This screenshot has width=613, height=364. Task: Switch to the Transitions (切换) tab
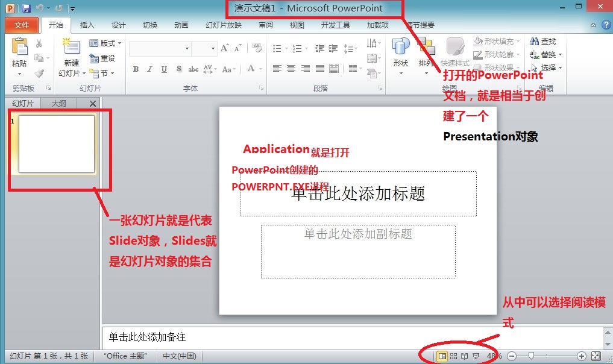pos(150,25)
